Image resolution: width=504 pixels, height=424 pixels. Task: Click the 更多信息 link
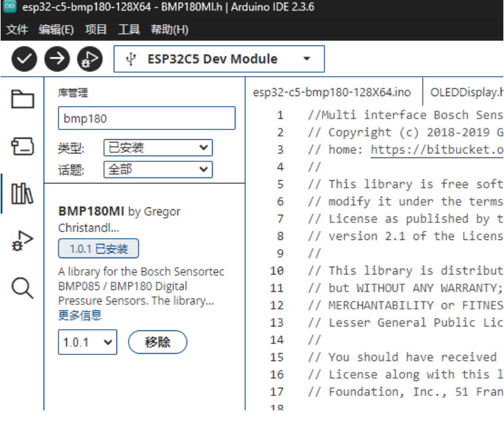click(80, 315)
